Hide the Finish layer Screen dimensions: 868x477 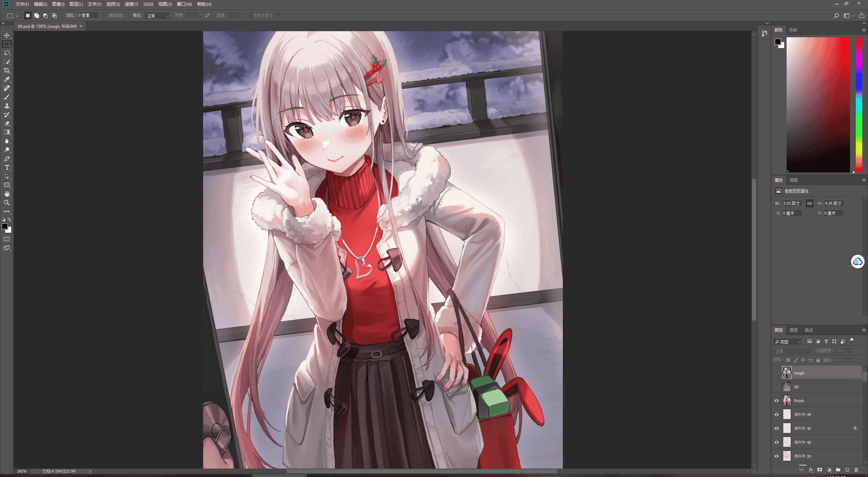(x=776, y=400)
